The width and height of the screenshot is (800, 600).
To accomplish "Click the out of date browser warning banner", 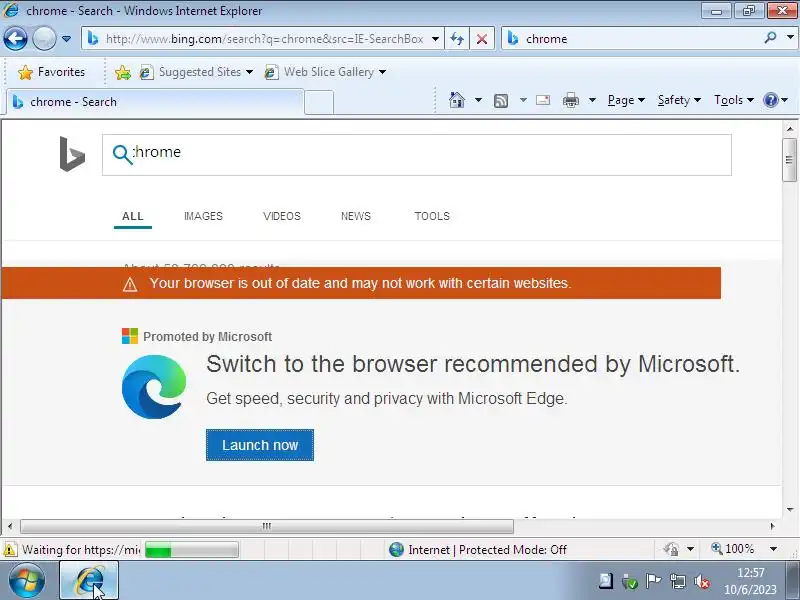I will pos(361,283).
